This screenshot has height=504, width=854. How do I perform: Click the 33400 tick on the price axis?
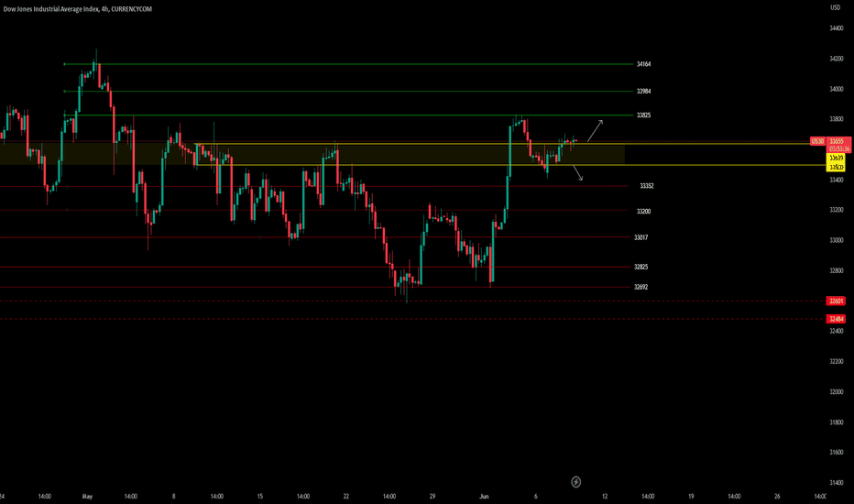click(x=836, y=180)
